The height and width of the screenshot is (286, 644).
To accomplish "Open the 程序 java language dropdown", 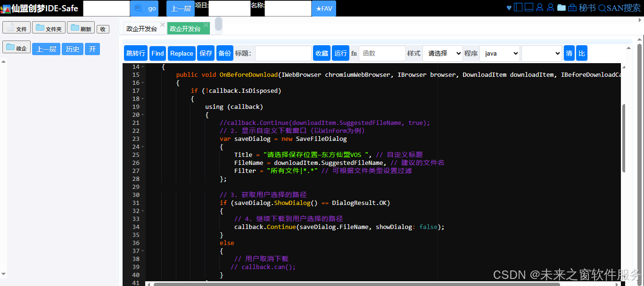I will [x=500, y=53].
